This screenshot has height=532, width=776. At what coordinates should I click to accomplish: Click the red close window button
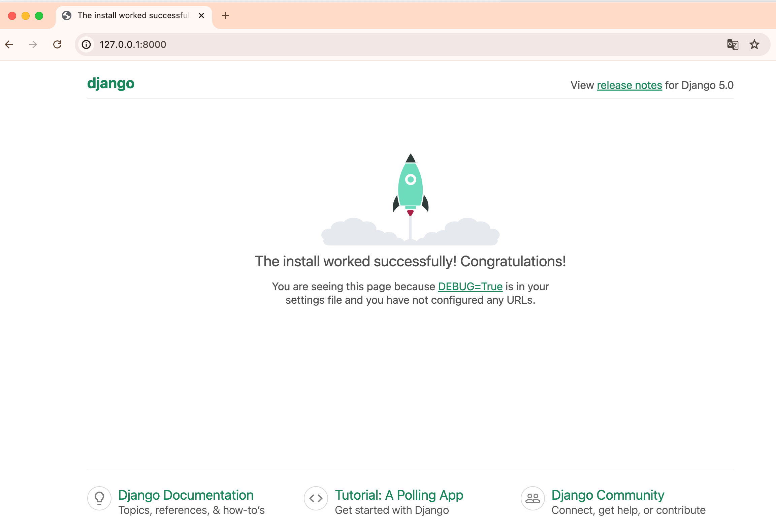(x=12, y=16)
